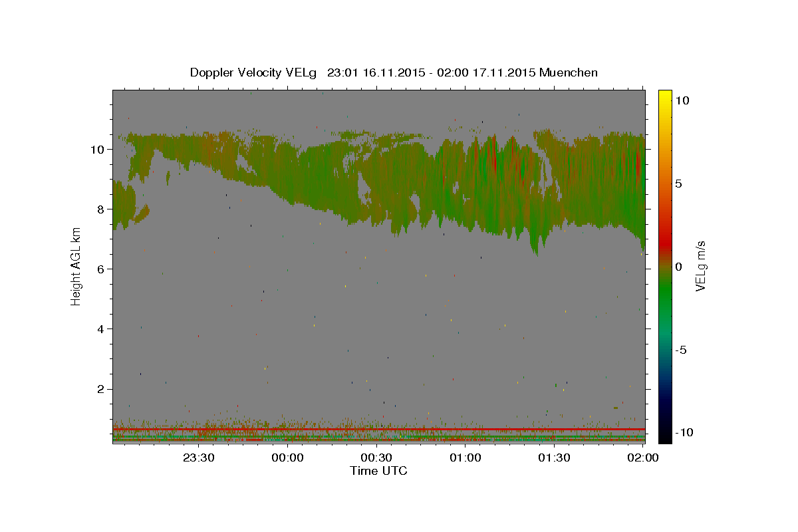
Task: Click the colorbar value 5 label
Action: (678, 184)
